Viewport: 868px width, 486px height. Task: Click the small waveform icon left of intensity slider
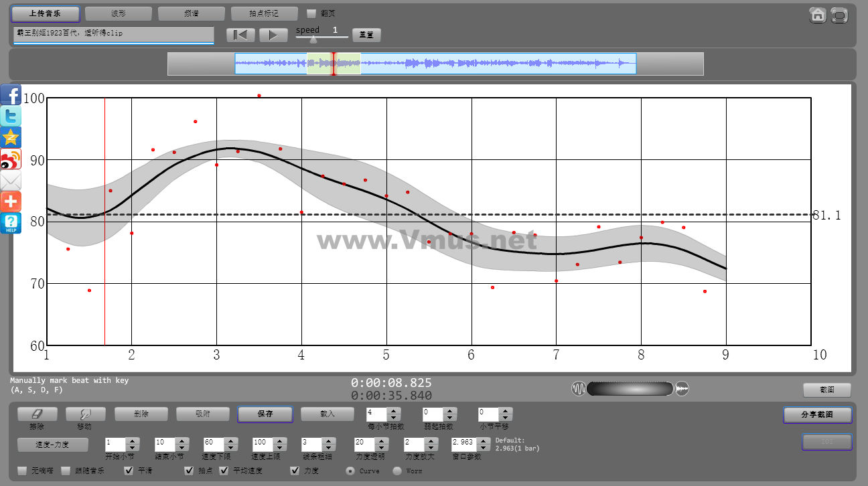click(x=579, y=389)
